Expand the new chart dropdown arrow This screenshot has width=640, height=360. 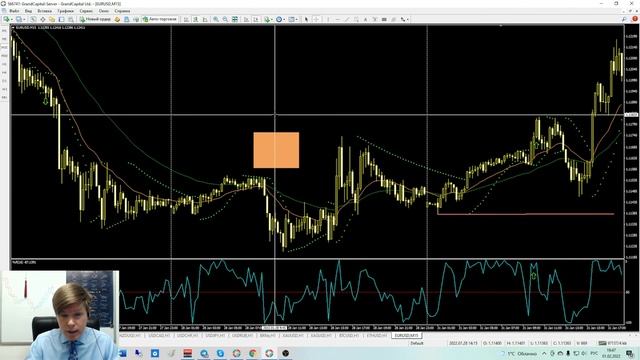coord(11,19)
